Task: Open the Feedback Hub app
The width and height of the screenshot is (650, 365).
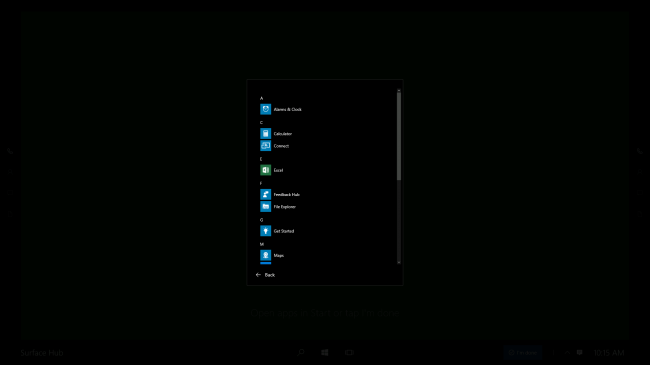Action: (280, 194)
